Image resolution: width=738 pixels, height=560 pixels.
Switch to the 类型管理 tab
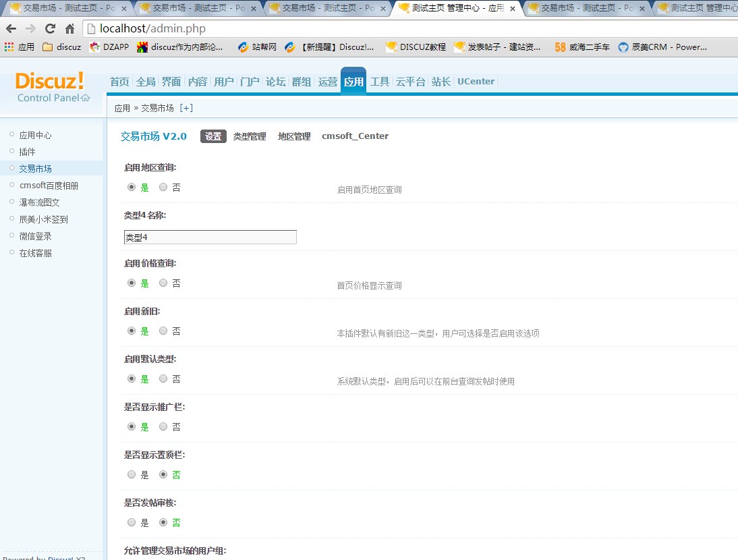tap(250, 136)
